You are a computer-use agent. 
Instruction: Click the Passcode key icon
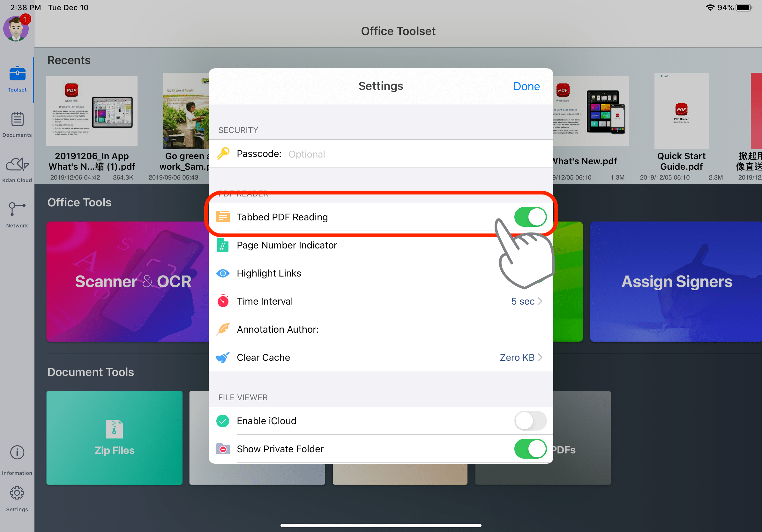pos(223,153)
